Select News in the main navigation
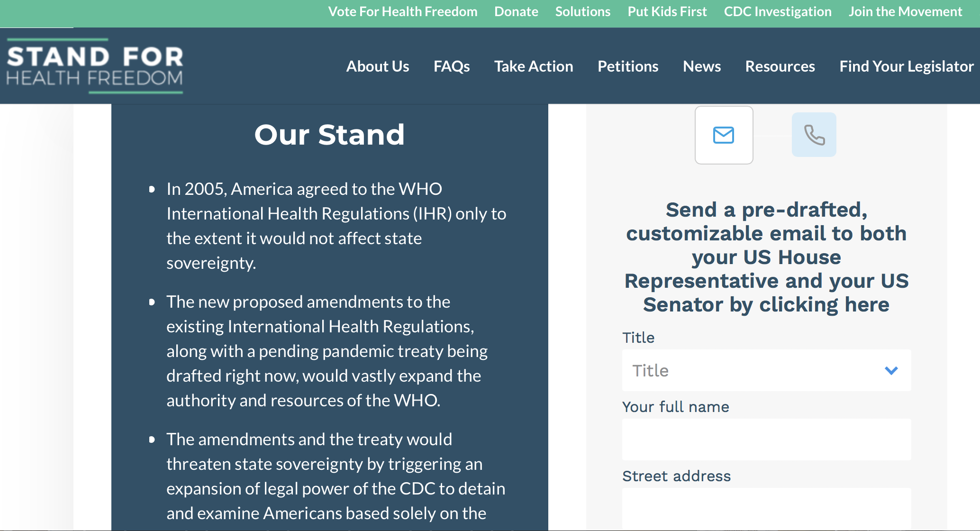The width and height of the screenshot is (980, 531). pyautogui.click(x=702, y=66)
